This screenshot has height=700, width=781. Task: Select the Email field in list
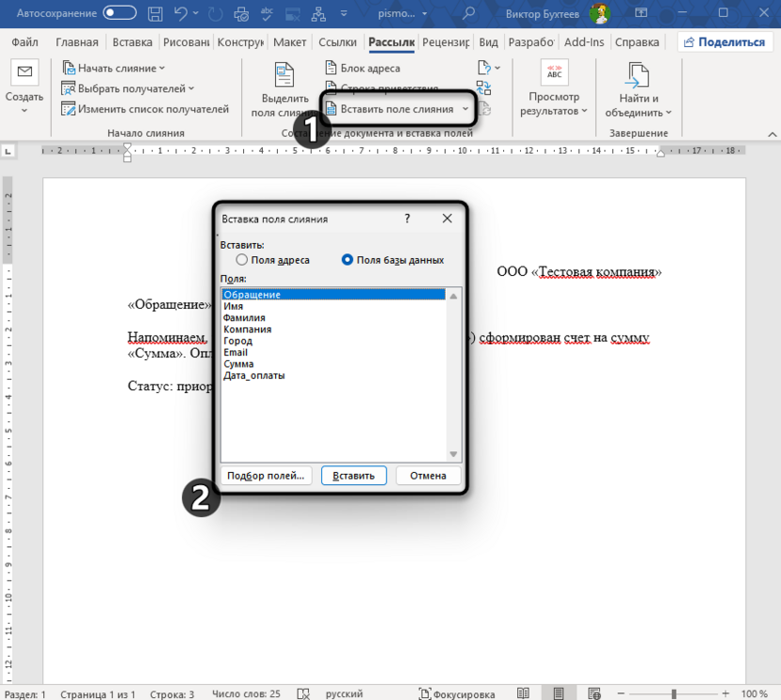click(x=333, y=352)
